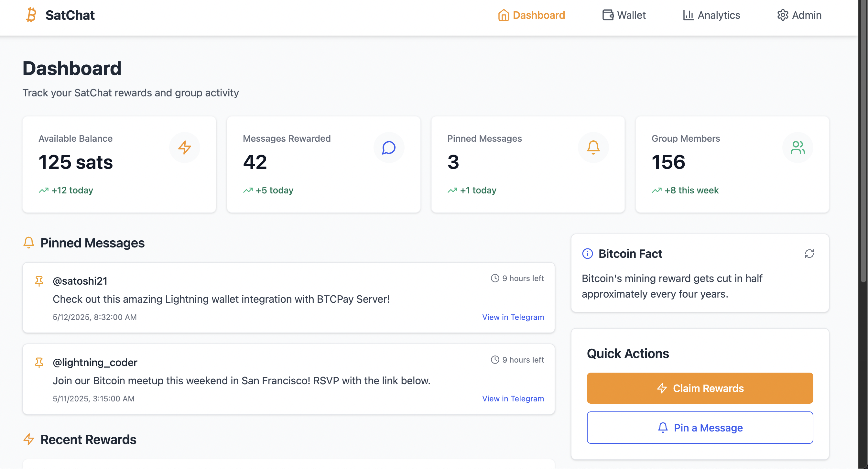Select the Dashboard nav item
This screenshot has height=469, width=868.
coord(531,15)
